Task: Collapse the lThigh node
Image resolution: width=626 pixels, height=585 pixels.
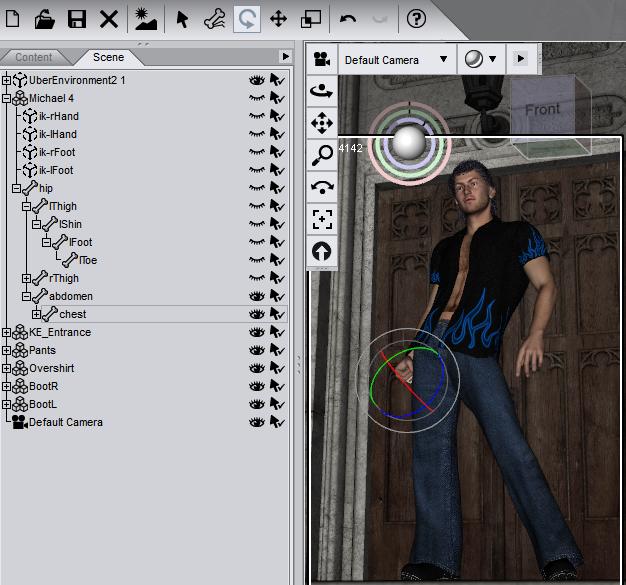Action: click(26, 206)
